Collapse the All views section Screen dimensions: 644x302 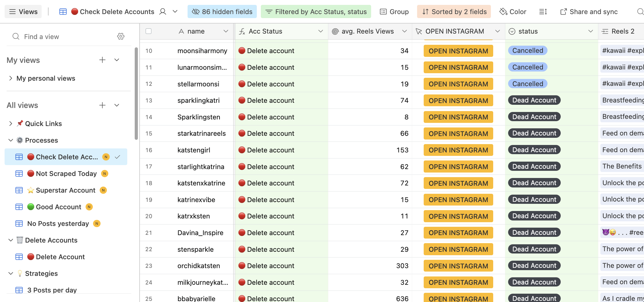click(x=117, y=105)
